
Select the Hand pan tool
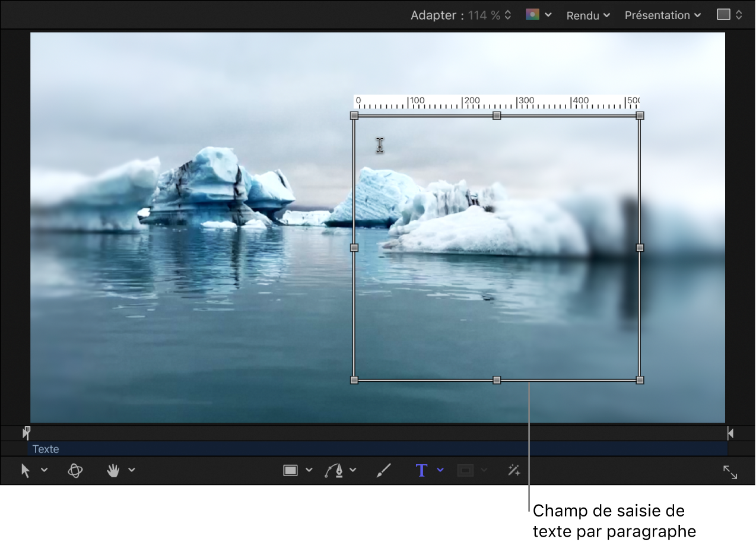pos(113,471)
